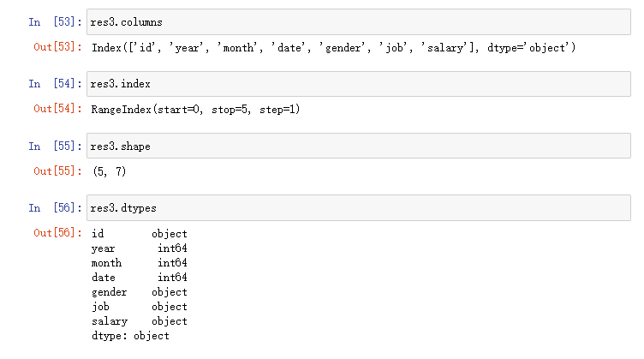This screenshot has height=359, width=644.
Task: Click the res3.shape code cell
Action: click(360, 147)
